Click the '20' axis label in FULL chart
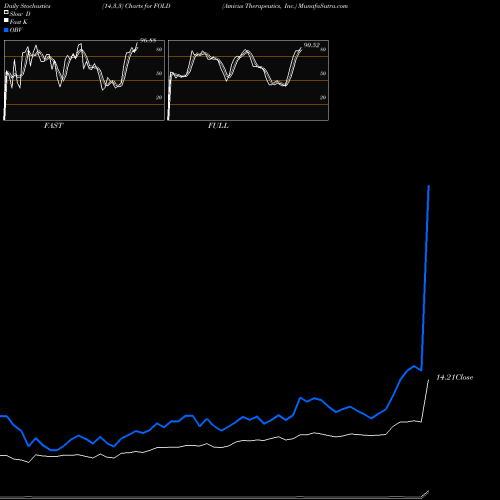The height and width of the screenshot is (500, 500). (323, 97)
